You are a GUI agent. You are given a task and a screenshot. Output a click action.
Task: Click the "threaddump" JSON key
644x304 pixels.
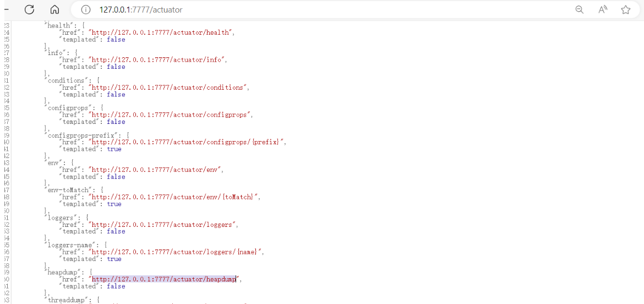67,300
